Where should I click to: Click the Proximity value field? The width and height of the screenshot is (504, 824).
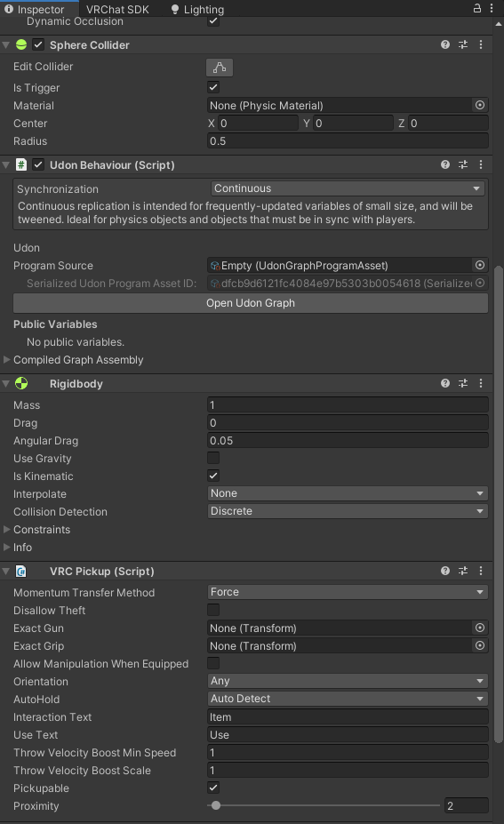(466, 805)
